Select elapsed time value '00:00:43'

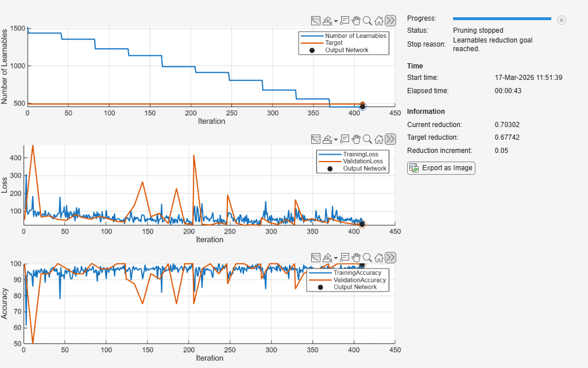(x=508, y=90)
